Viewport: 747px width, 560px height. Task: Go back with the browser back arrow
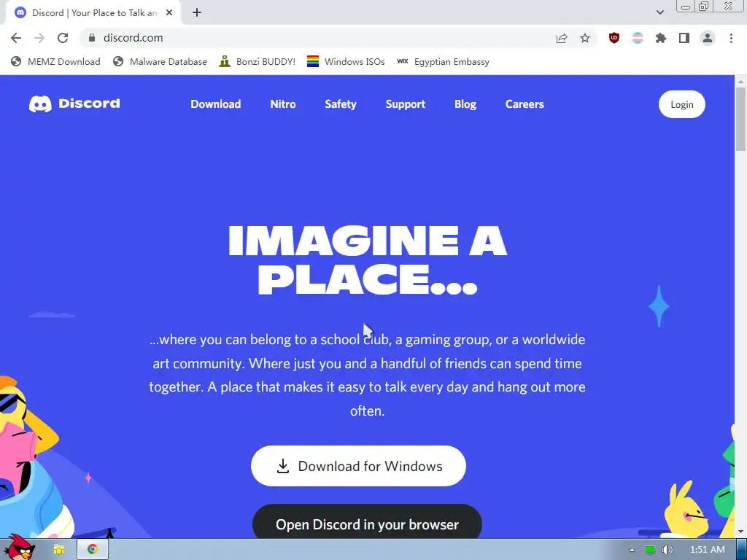coord(16,38)
